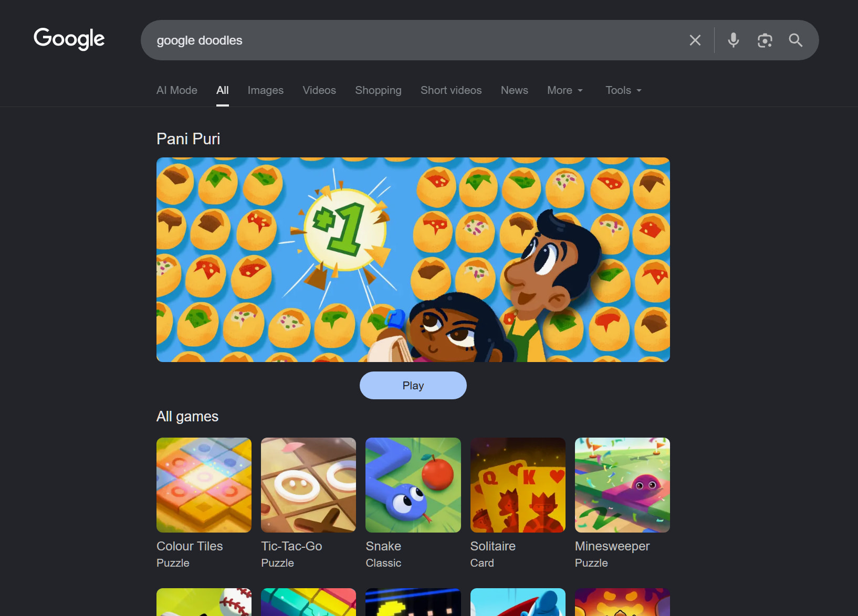This screenshot has height=616, width=858.
Task: Select the News tab
Action: pos(515,90)
